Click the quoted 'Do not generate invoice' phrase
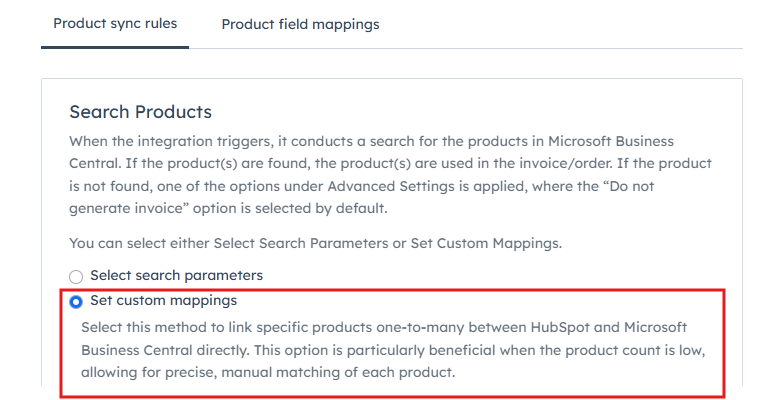This screenshot has height=400, width=762. pos(362,197)
